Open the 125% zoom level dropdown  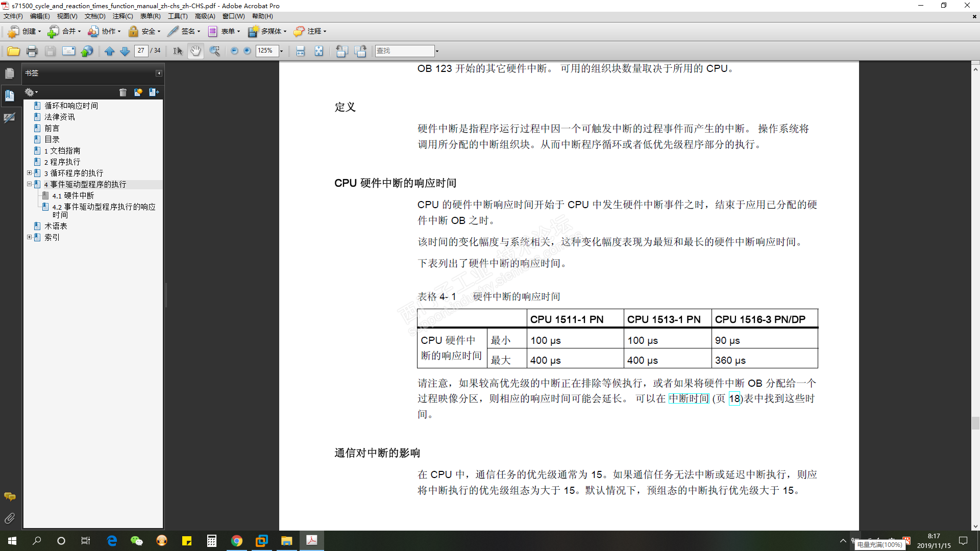point(281,51)
